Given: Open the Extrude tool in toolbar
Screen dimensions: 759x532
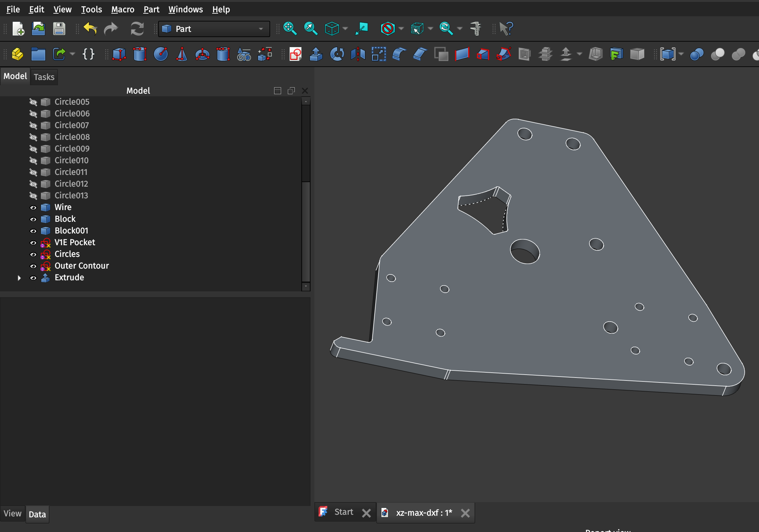Looking at the screenshot, I should click(316, 54).
